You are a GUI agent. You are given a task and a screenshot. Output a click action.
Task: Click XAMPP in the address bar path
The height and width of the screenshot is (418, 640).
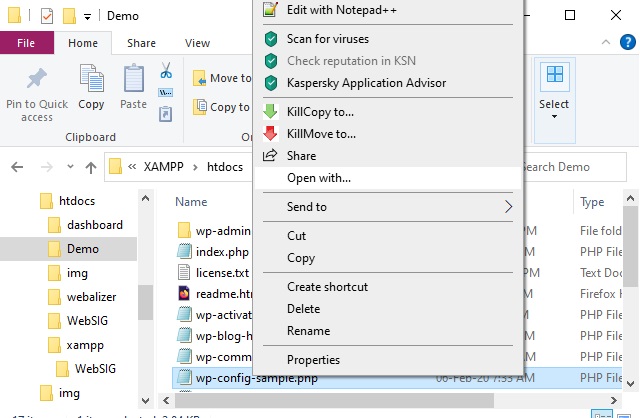click(x=163, y=167)
